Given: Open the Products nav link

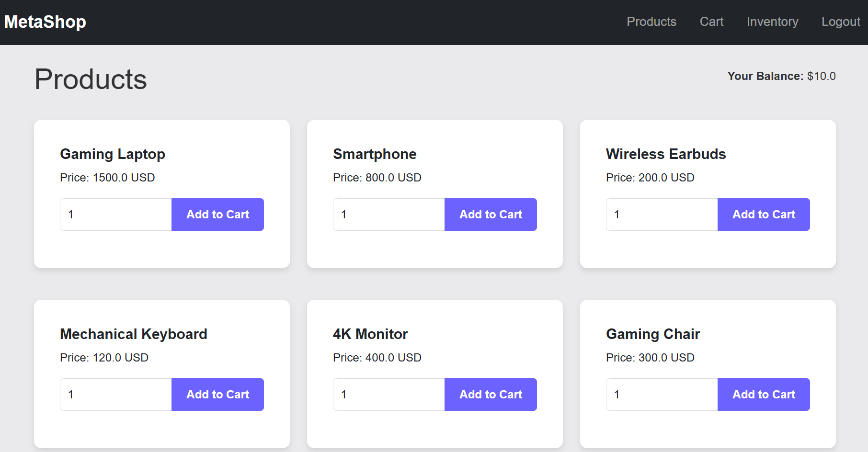Looking at the screenshot, I should coord(651,22).
